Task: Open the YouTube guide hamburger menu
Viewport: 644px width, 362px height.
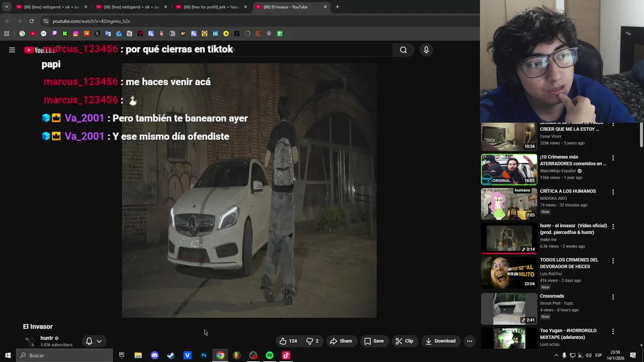Action: [12, 50]
